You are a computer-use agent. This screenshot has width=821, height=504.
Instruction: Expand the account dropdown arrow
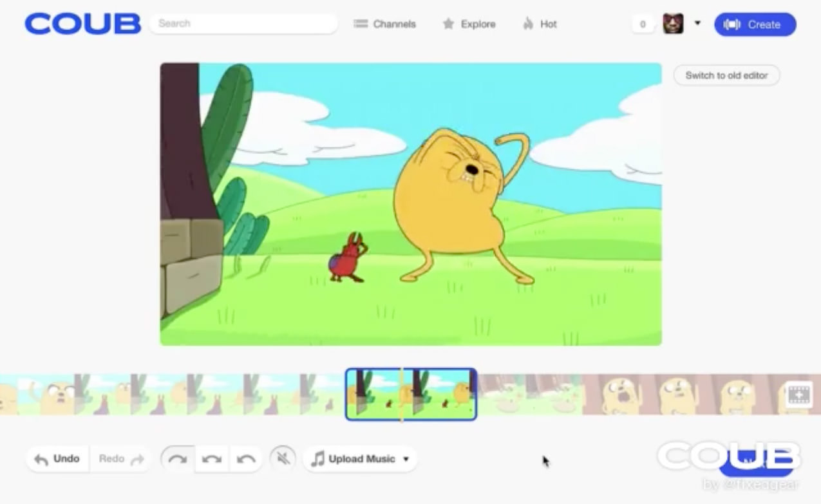click(x=697, y=24)
